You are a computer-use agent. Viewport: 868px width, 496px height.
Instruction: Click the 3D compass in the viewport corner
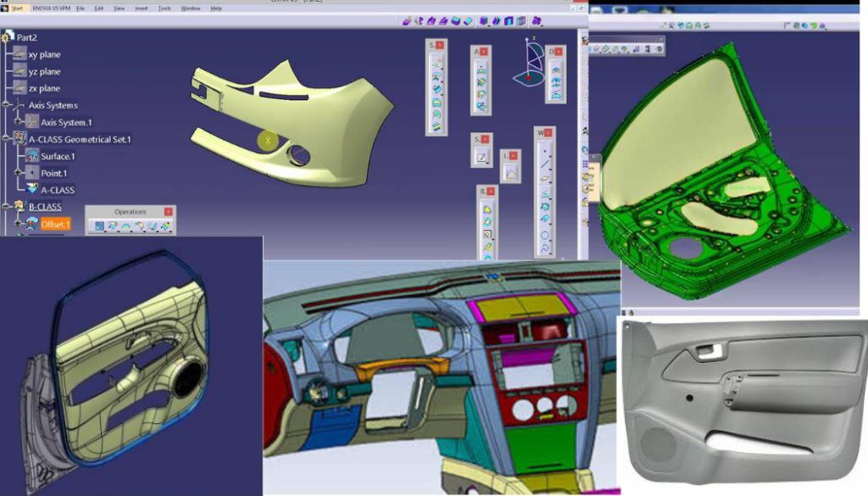[531, 62]
